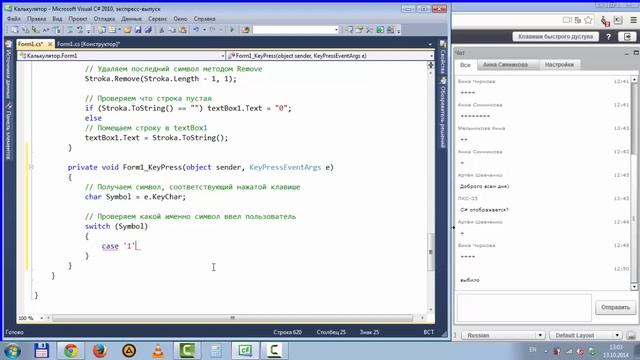Click the 'case' keyword in the code

[110, 246]
